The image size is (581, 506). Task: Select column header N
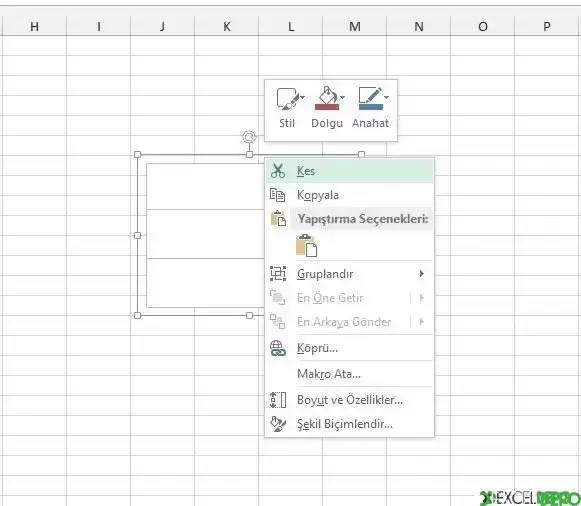(418, 26)
